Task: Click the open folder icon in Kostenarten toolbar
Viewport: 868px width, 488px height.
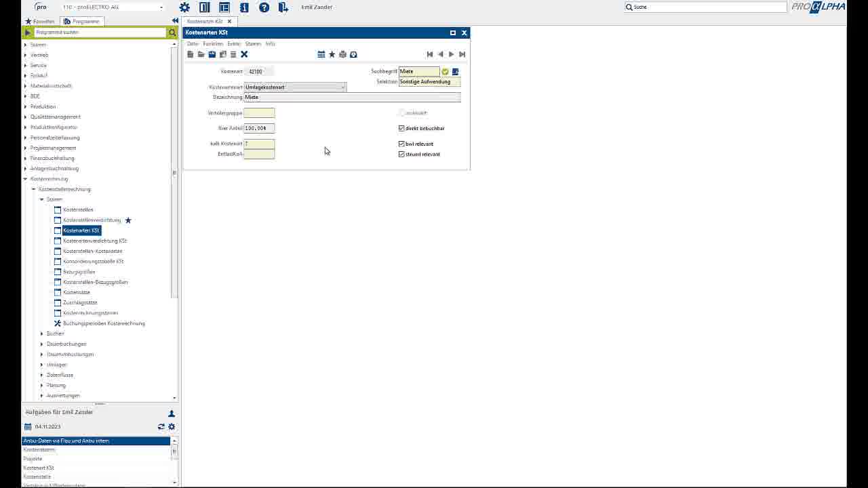Action: click(201, 54)
